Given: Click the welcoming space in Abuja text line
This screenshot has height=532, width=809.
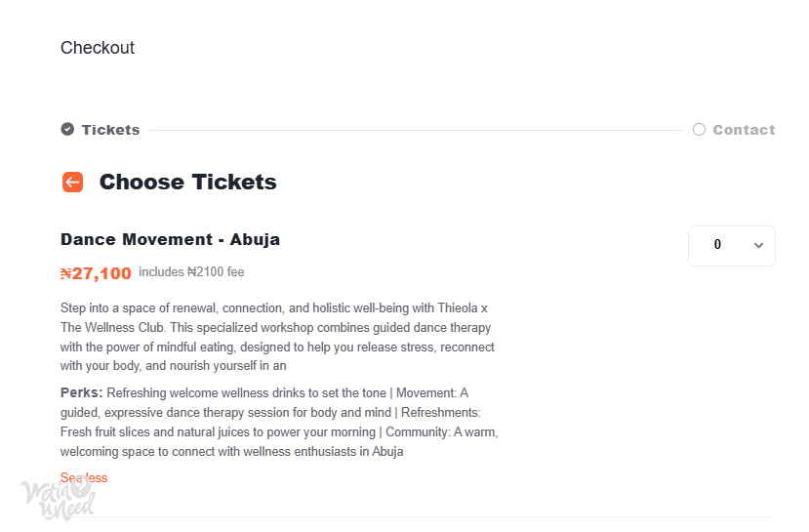Looking at the screenshot, I should (x=231, y=452).
